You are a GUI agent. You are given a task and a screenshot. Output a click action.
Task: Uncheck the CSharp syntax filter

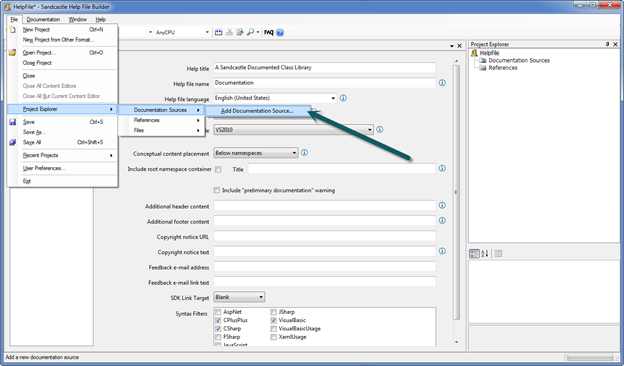click(218, 329)
